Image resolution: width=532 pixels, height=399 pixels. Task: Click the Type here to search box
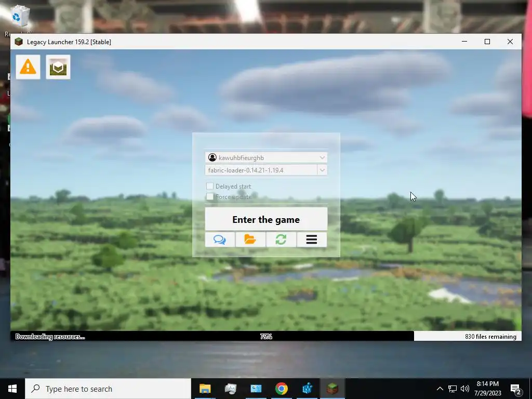pyautogui.click(x=108, y=389)
